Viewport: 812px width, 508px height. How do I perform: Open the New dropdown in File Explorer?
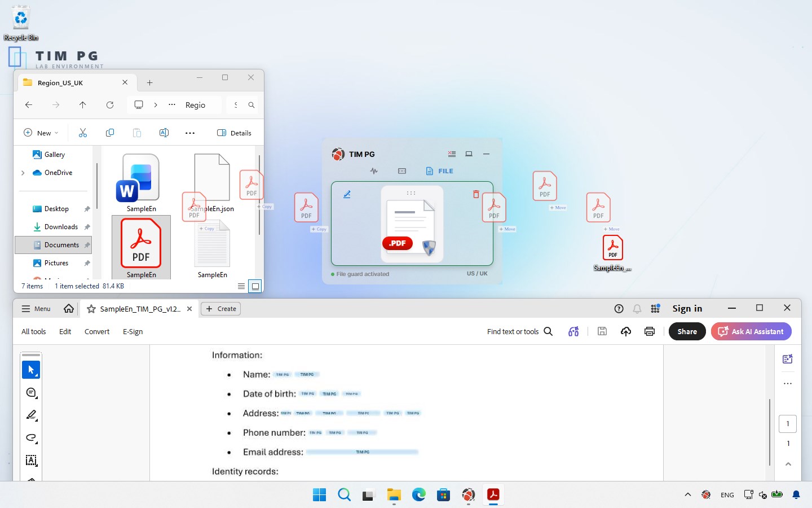(41, 133)
